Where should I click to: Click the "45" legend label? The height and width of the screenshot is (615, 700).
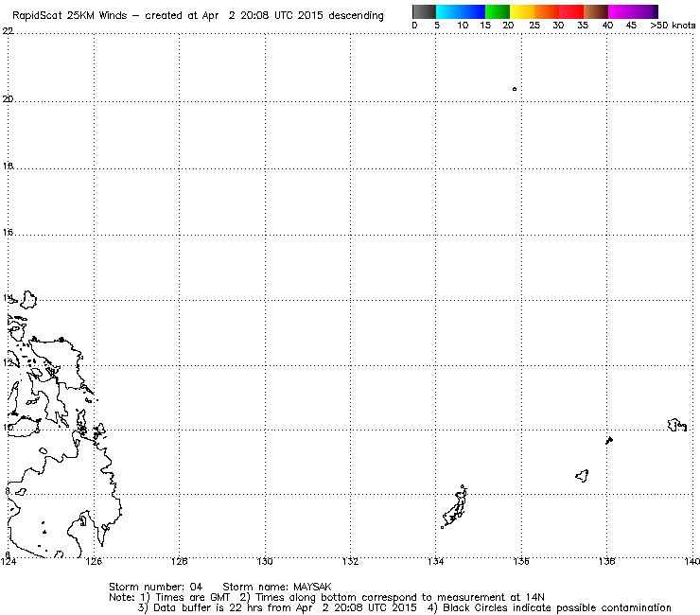[x=631, y=26]
